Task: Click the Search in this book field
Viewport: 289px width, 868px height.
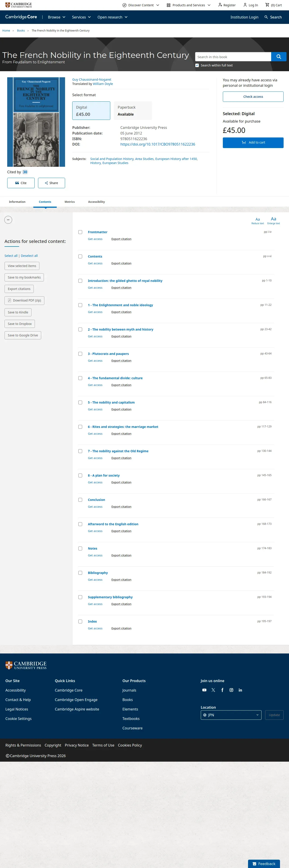Action: 233,57
